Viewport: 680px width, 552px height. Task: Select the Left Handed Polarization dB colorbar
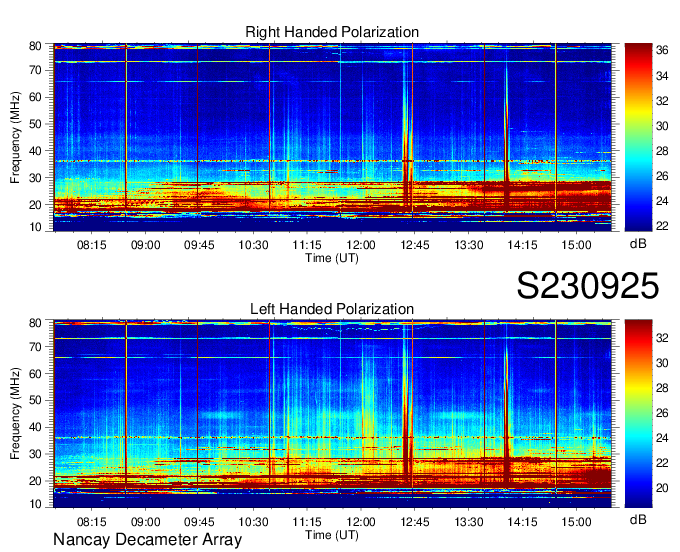click(638, 413)
